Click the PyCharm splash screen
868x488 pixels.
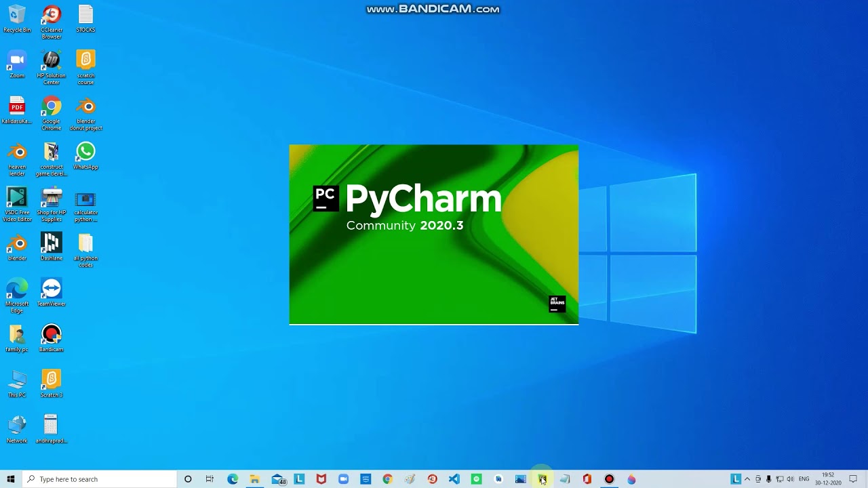point(434,235)
